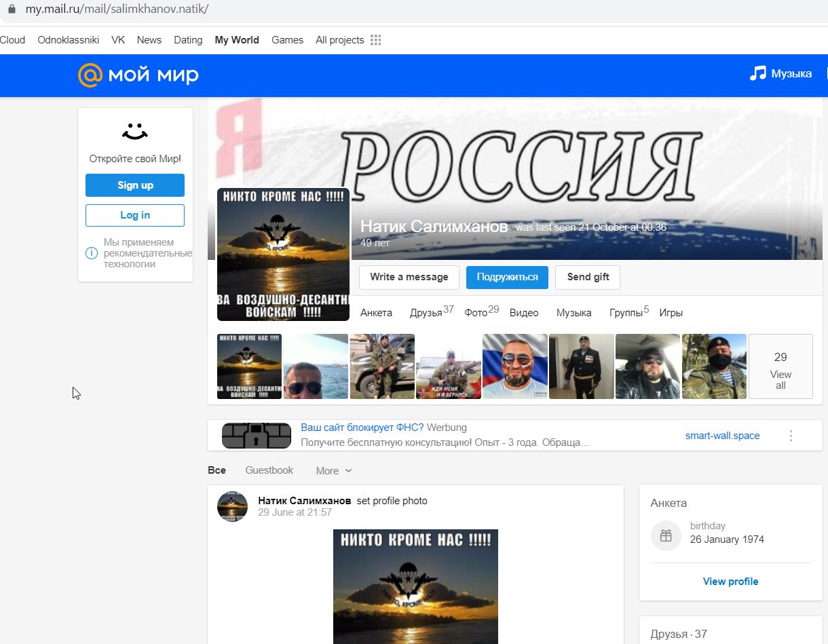Open the Cloud link in top bar
The height and width of the screenshot is (644, 828).
coord(13,40)
